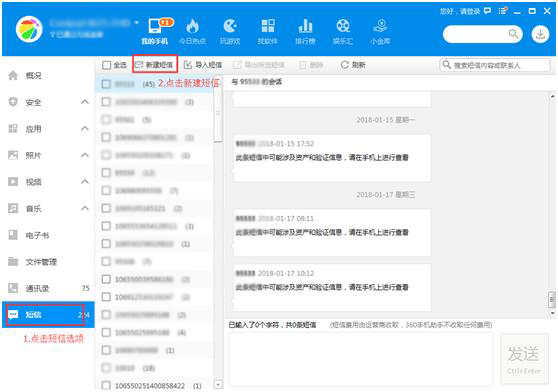Click message bubble dated 2018-01-15 17:52
This screenshot has height=392, width=558.
(x=332, y=158)
